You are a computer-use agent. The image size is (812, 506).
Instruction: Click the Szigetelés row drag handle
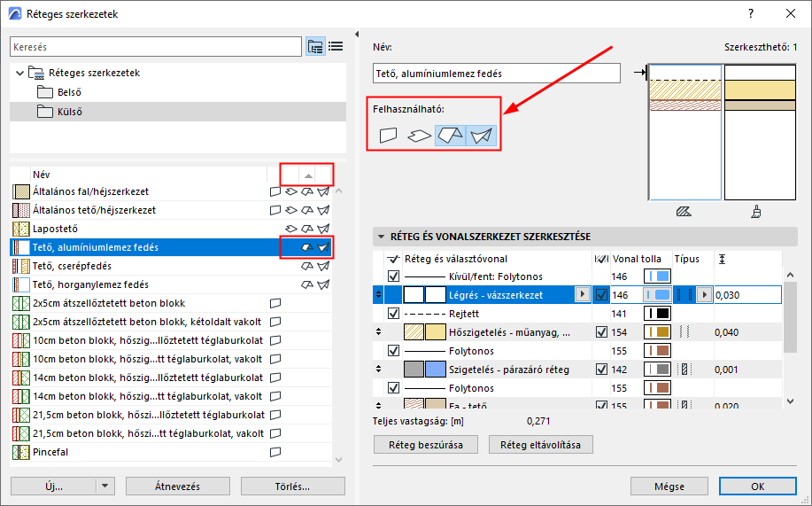(x=379, y=370)
